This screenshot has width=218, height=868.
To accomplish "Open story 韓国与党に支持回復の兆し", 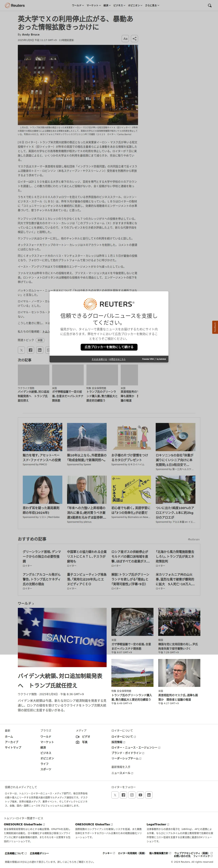I will click(x=178, y=646).
